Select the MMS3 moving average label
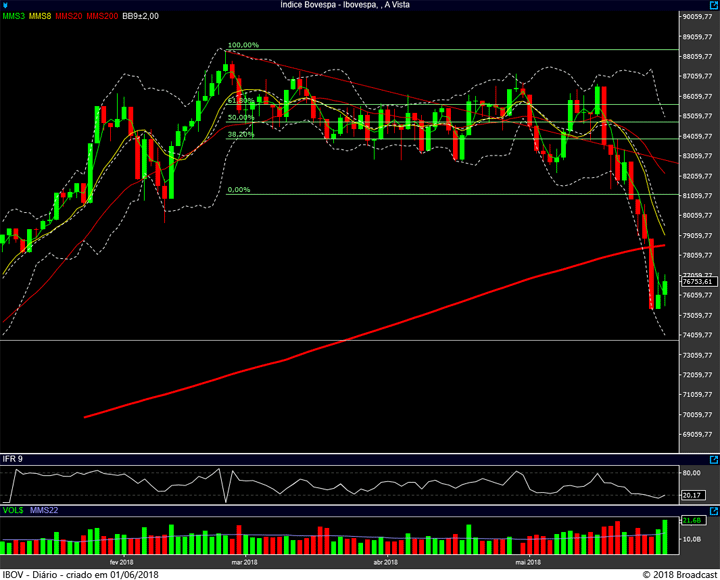Image resolution: width=720 pixels, height=580 pixels. [x=13, y=16]
